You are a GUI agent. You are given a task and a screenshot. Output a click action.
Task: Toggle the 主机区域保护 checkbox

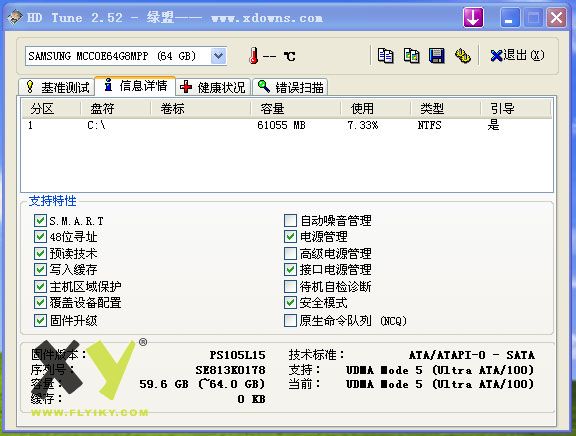click(x=40, y=286)
